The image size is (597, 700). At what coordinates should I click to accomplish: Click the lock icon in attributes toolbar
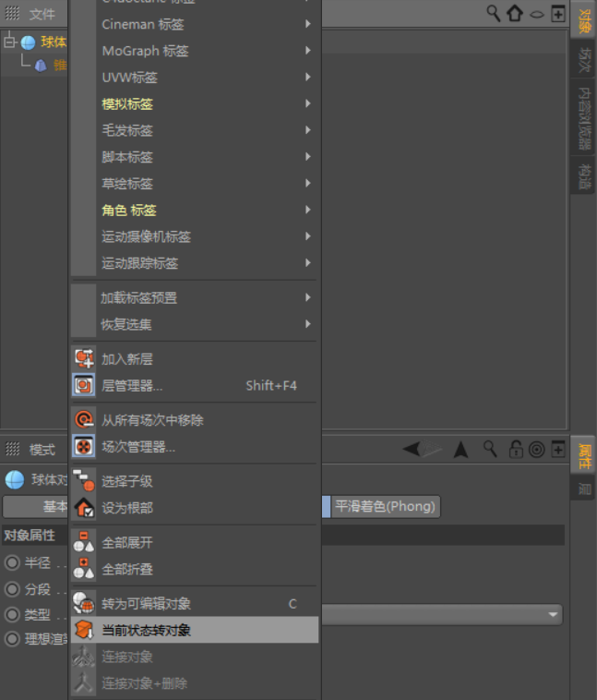516,450
